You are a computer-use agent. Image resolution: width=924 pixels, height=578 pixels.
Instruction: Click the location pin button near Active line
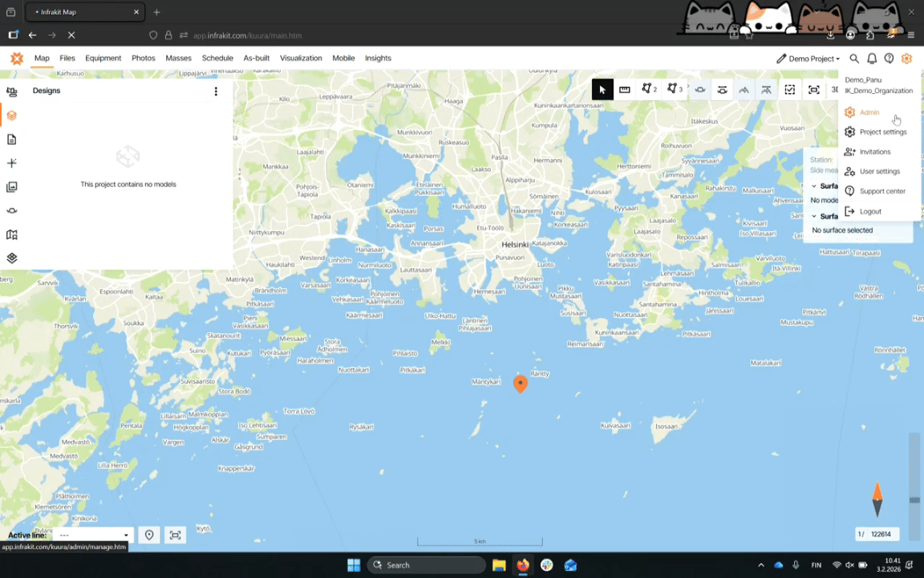pos(149,535)
